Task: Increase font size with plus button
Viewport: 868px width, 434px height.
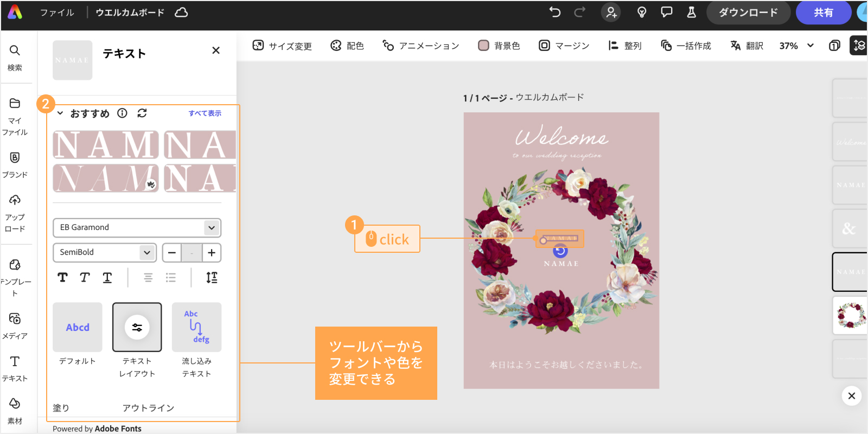Action: pyautogui.click(x=212, y=253)
